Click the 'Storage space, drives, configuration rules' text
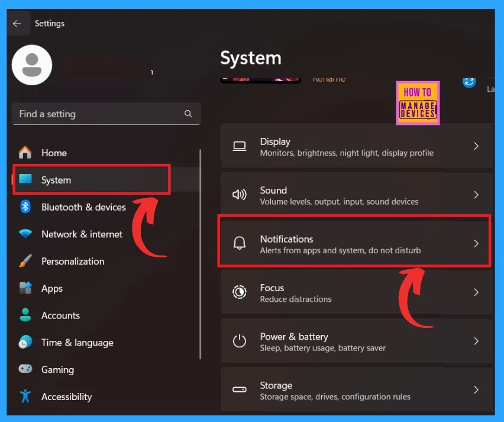The image size is (504, 422). tap(335, 397)
